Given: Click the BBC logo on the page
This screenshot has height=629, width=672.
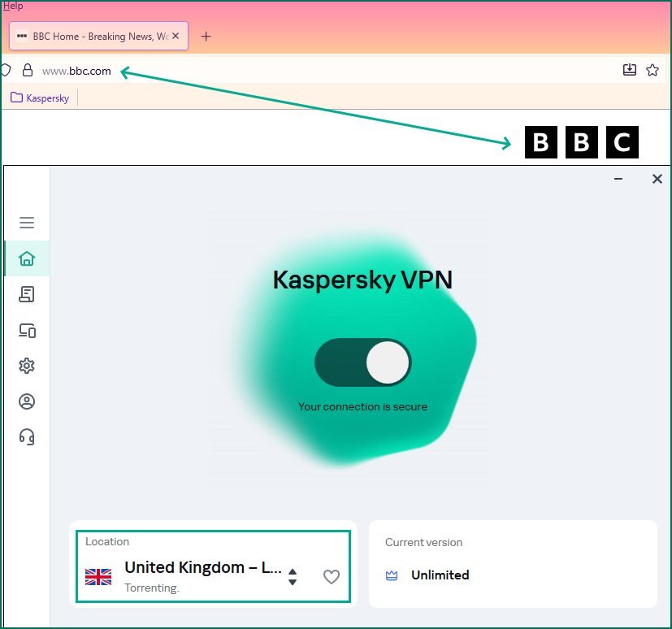Looking at the screenshot, I should coord(582,142).
